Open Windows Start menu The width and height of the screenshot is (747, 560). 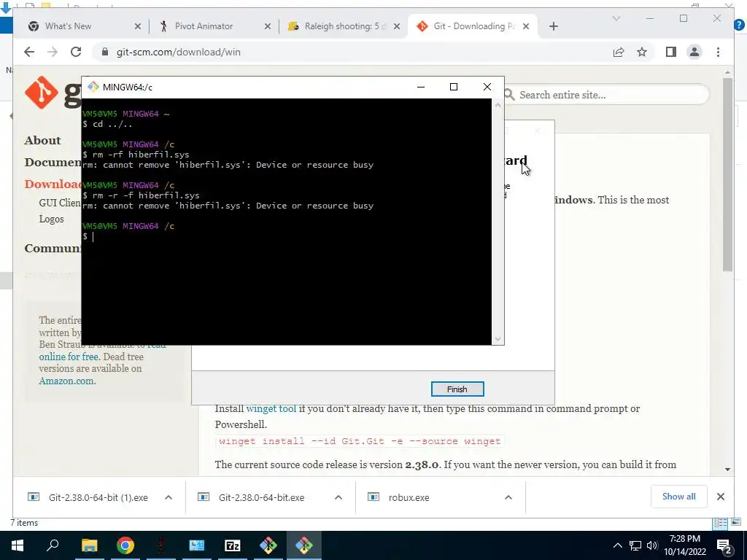click(18, 545)
